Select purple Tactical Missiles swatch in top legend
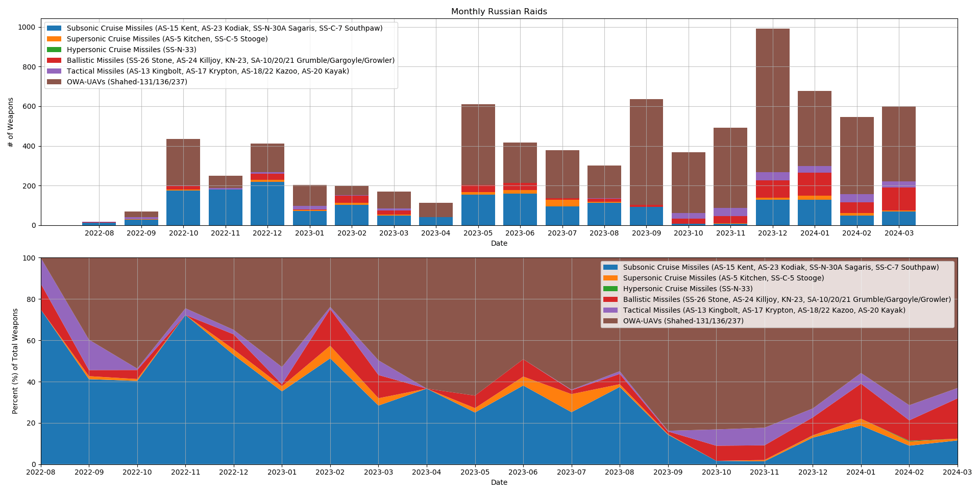The width and height of the screenshot is (980, 494). click(x=55, y=72)
